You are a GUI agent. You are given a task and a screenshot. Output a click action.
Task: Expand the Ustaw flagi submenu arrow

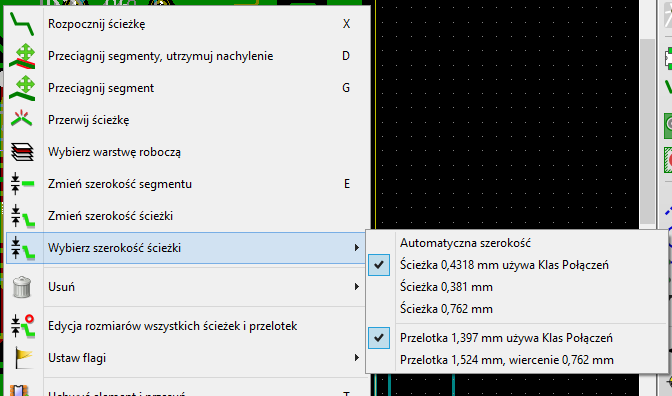pos(357,358)
